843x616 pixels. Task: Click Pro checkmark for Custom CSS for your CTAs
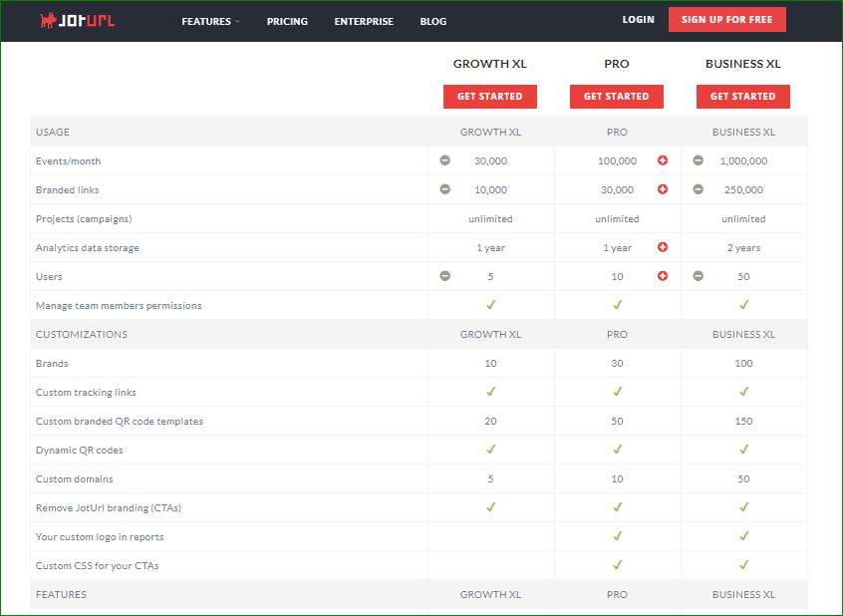point(617,565)
